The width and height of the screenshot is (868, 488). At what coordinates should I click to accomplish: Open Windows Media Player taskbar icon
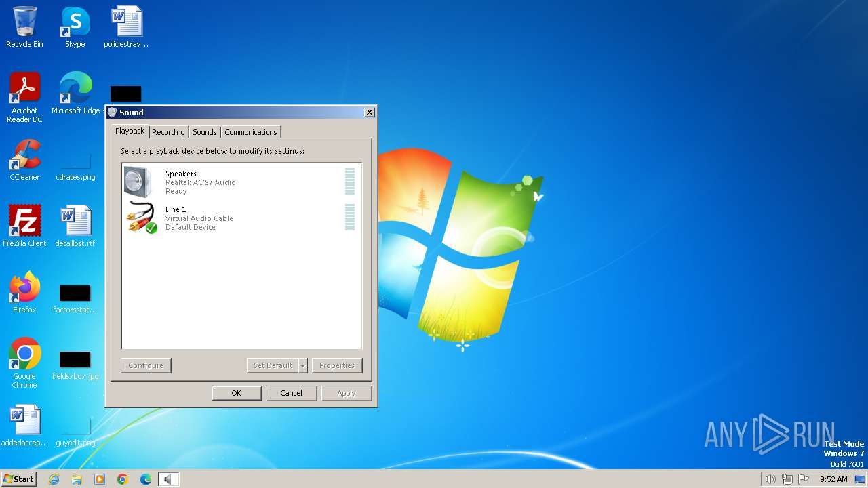click(100, 479)
